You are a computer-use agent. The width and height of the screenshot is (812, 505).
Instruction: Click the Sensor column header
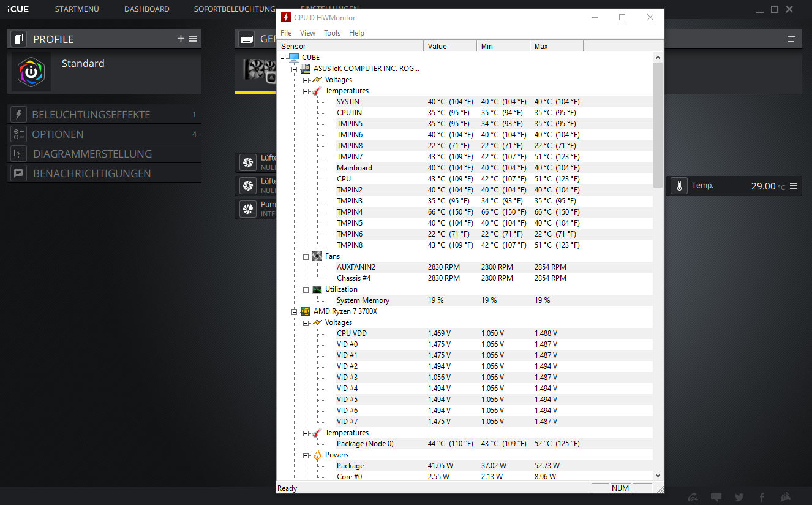pos(350,46)
